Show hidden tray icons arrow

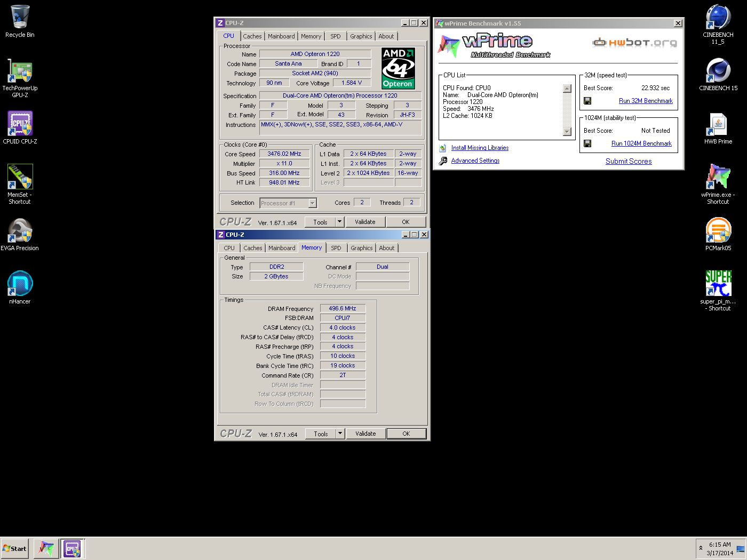pos(701,548)
